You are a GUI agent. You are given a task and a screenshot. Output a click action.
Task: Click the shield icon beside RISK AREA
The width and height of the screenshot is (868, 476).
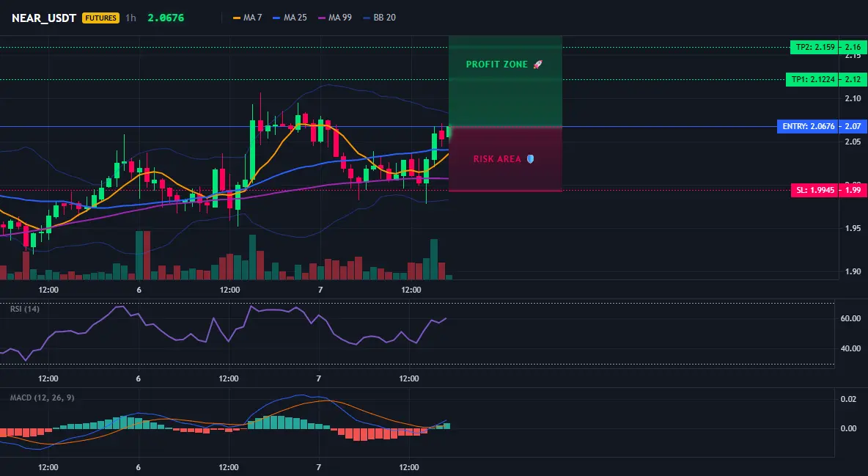tap(530, 159)
